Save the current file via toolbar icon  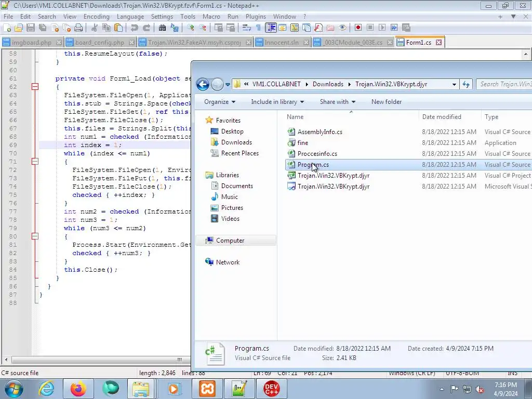[x=31, y=28]
